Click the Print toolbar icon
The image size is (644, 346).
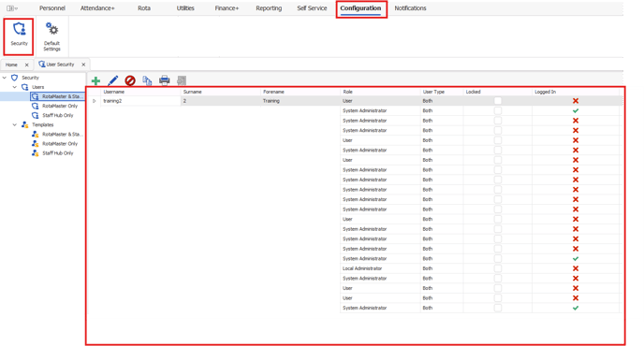coord(165,80)
